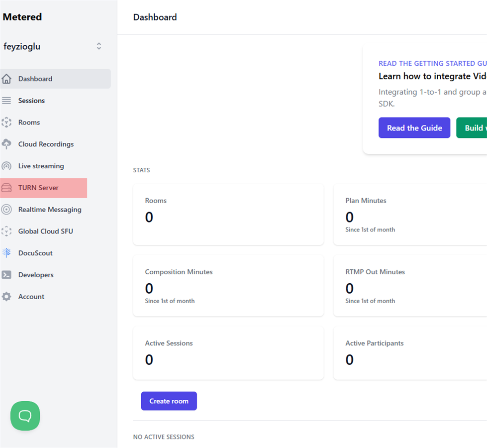Click the Cloud Recordings upload icon
The width and height of the screenshot is (487, 448).
click(6, 144)
